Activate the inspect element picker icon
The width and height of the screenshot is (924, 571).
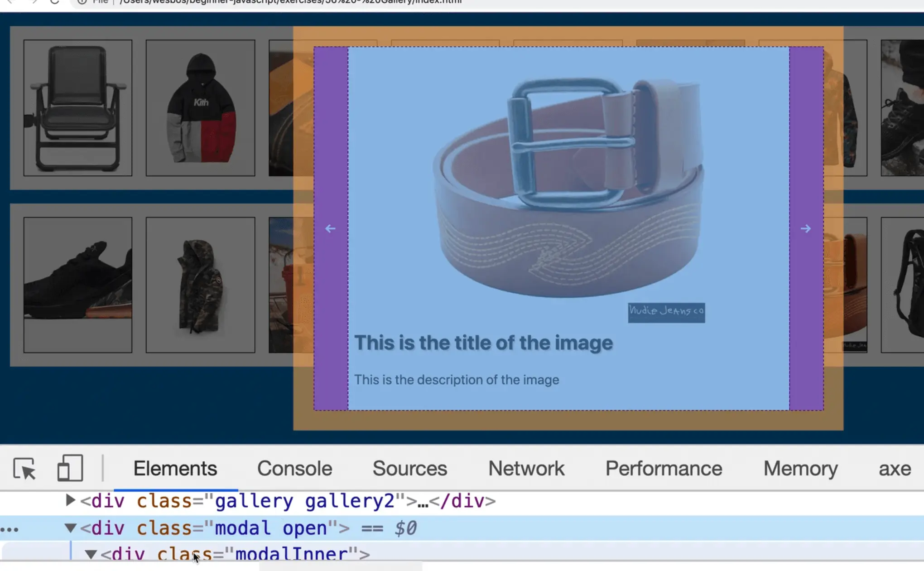[24, 468]
